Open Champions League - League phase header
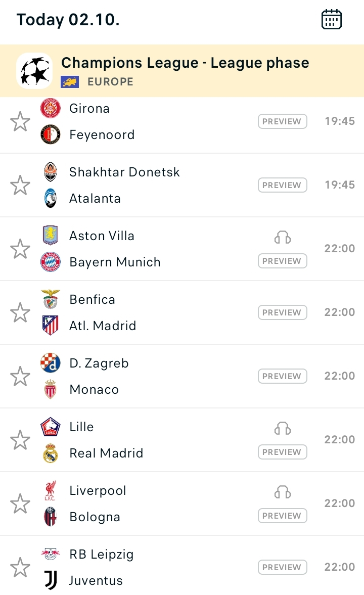 [x=182, y=71]
